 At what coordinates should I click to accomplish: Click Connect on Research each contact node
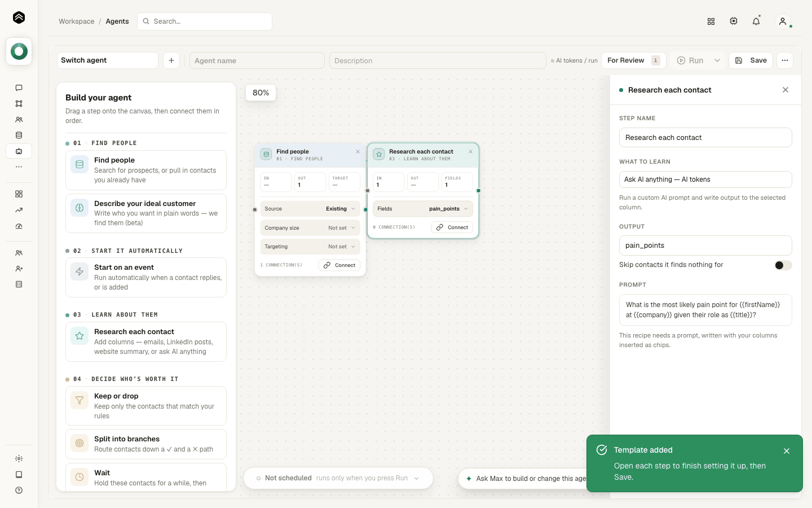coord(452,227)
